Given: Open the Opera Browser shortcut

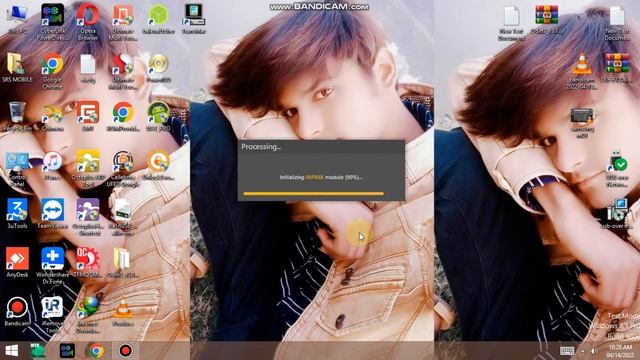Looking at the screenshot, I should point(88,21).
